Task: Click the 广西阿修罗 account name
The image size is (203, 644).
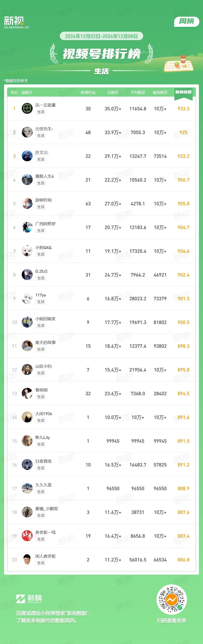Action: 45,224
